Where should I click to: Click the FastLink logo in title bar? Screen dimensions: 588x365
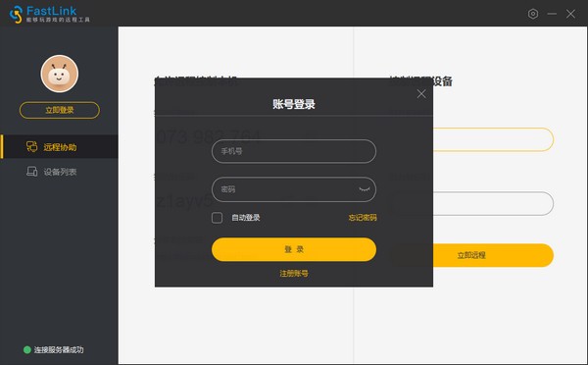click(x=50, y=15)
